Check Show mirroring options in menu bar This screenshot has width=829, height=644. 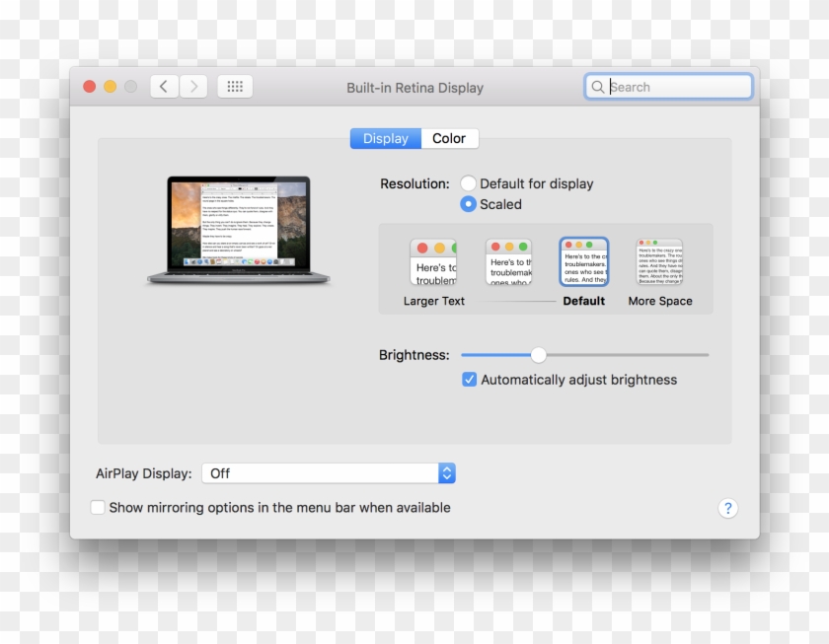click(x=98, y=507)
